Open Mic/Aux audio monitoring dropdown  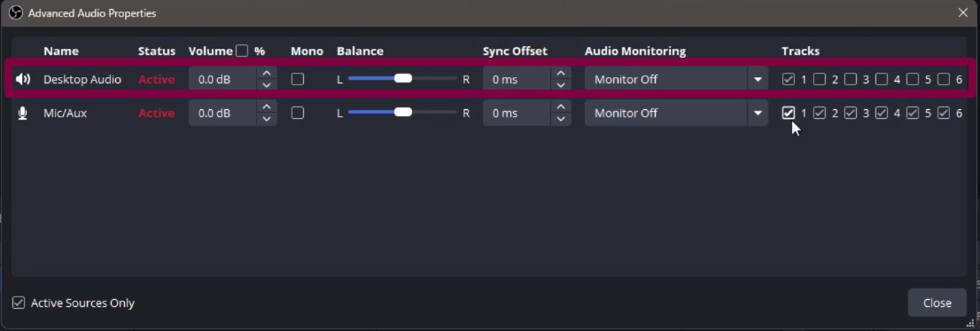(x=676, y=114)
